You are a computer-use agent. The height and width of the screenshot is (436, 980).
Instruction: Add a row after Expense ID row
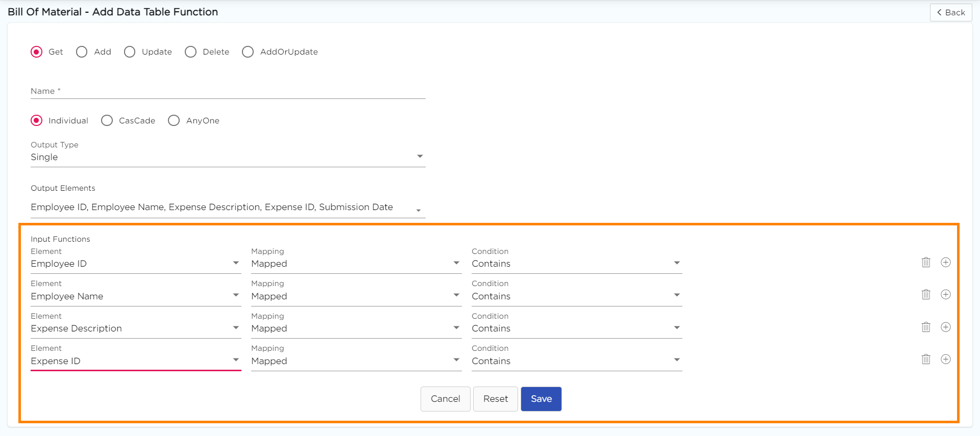click(946, 360)
